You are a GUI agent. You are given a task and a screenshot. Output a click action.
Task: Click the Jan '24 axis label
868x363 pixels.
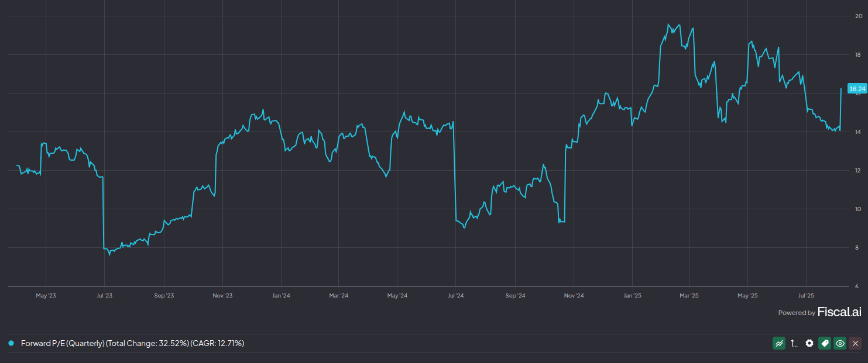281,296
